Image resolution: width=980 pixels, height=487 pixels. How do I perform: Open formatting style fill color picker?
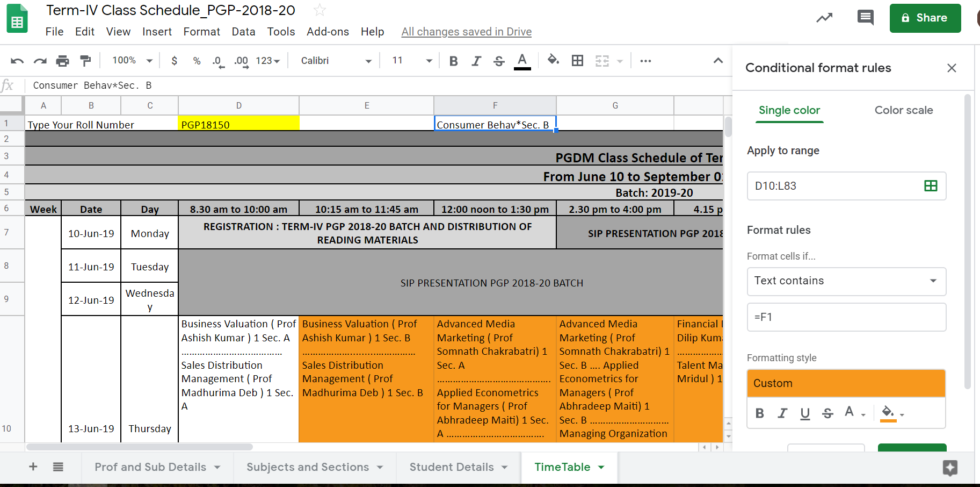coord(892,413)
